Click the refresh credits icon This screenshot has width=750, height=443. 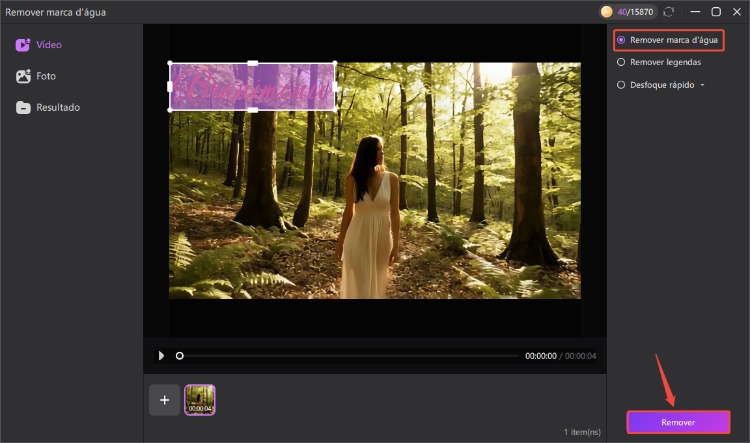click(x=668, y=11)
